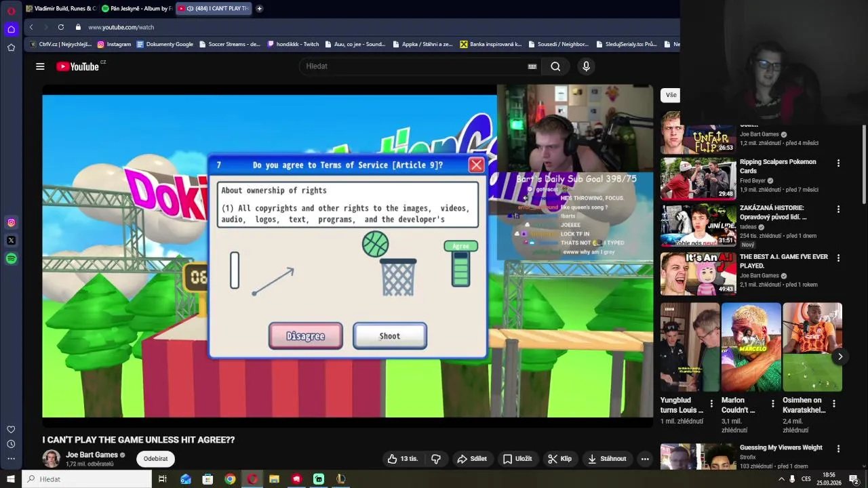Open Spotify in the Opera sidebar
Viewport: 868px width, 488px height.
point(11,258)
